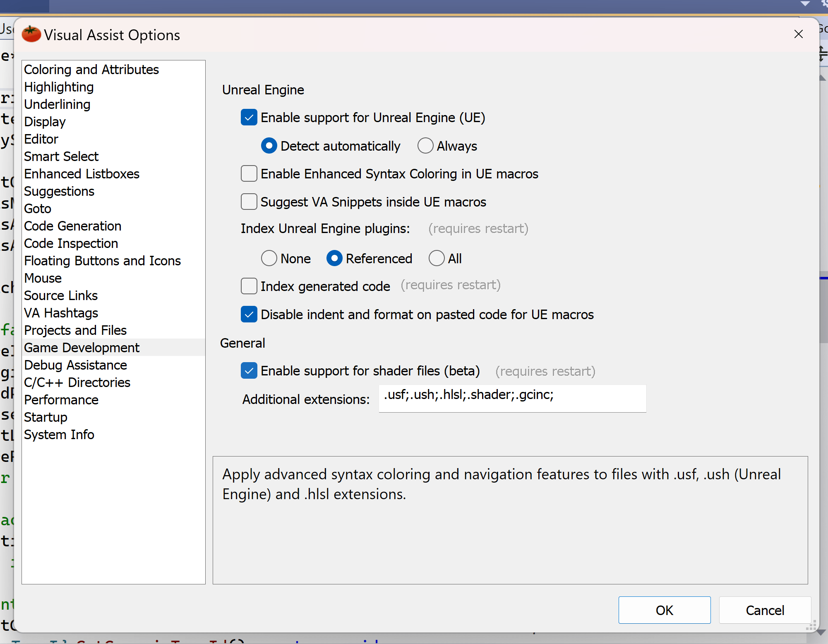Uncheck Disable indent and format on pasted code
The image size is (828, 644).
[x=249, y=315]
